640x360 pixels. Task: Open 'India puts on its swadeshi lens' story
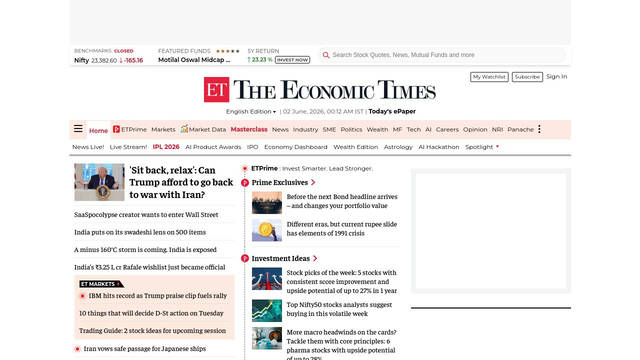pos(140,232)
